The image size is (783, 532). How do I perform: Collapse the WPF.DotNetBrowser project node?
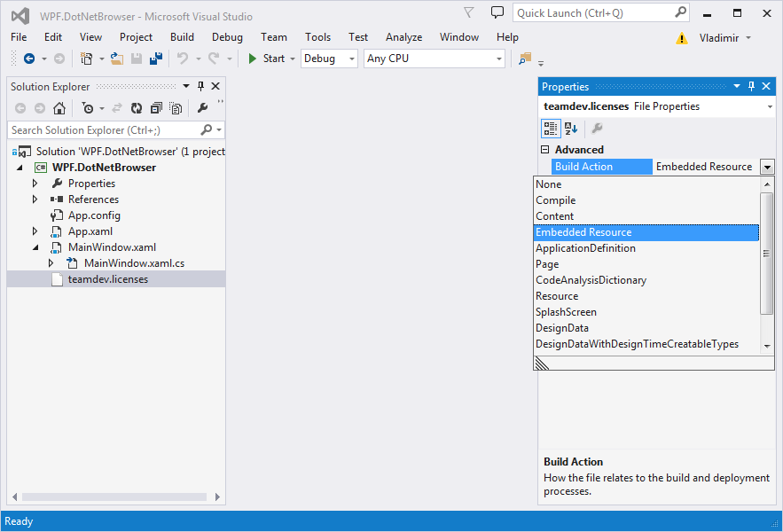coord(20,168)
